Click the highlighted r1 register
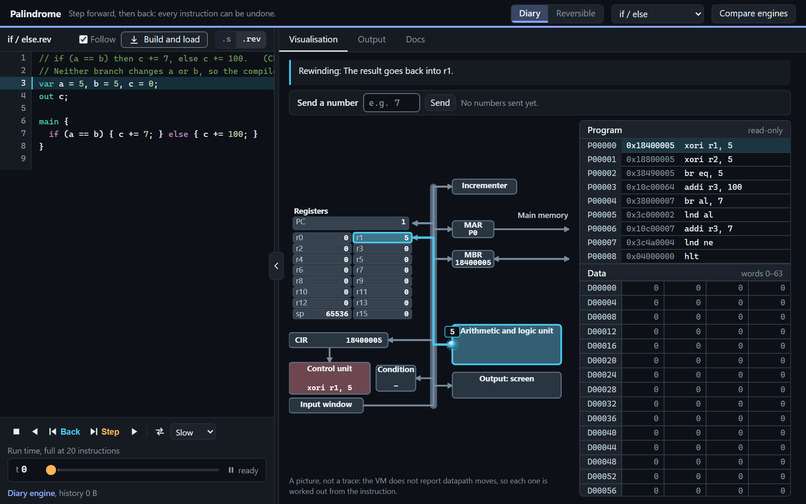This screenshot has width=806, height=504. [x=382, y=238]
